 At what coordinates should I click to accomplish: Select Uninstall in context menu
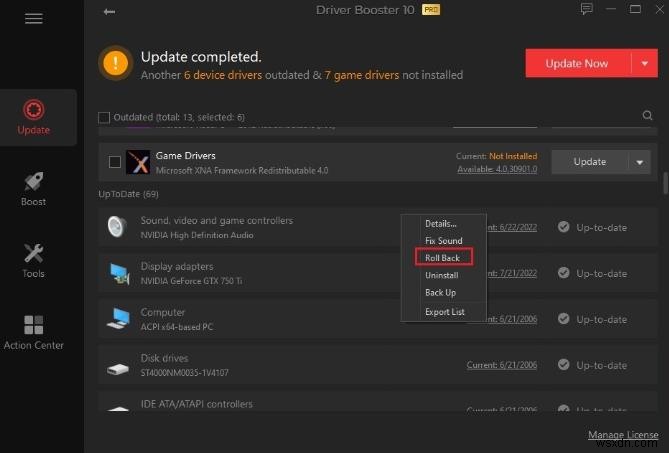tap(442, 276)
